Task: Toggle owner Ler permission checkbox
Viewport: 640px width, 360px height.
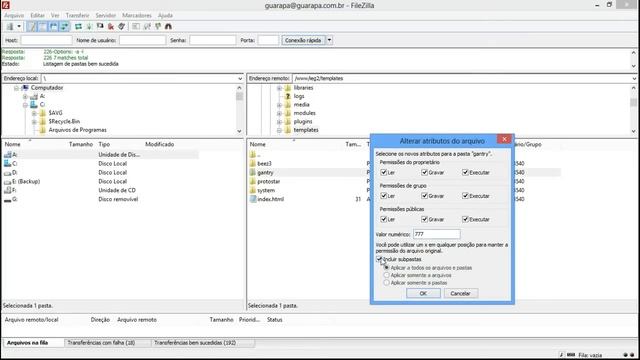Action: click(x=383, y=173)
